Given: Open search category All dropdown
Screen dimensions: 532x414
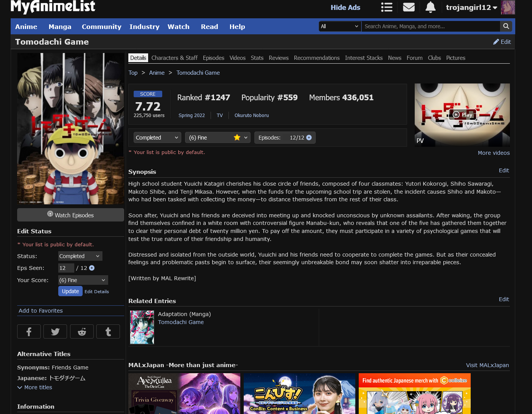Looking at the screenshot, I should coord(340,26).
